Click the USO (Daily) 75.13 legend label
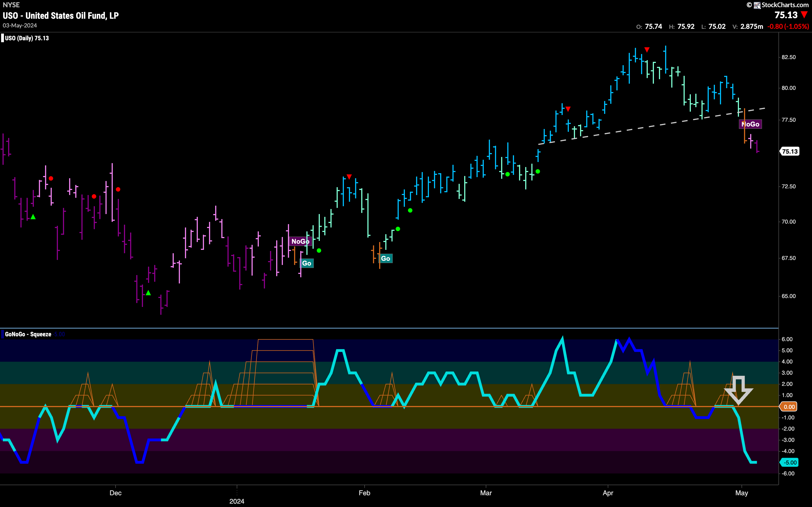Image resolution: width=812 pixels, height=507 pixels. pyautogui.click(x=27, y=38)
